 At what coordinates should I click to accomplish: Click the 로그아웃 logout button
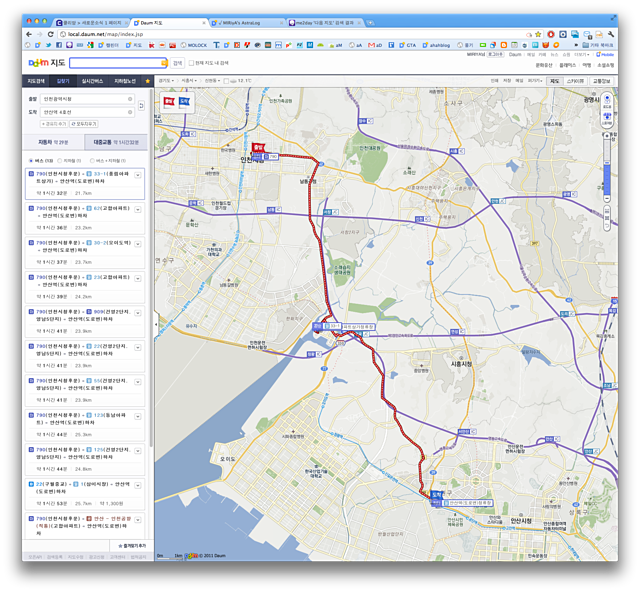(x=495, y=54)
